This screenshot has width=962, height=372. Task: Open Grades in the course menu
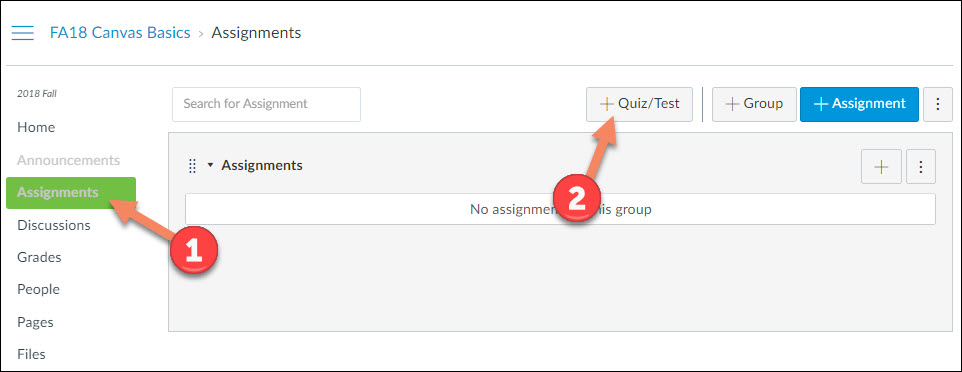(39, 257)
